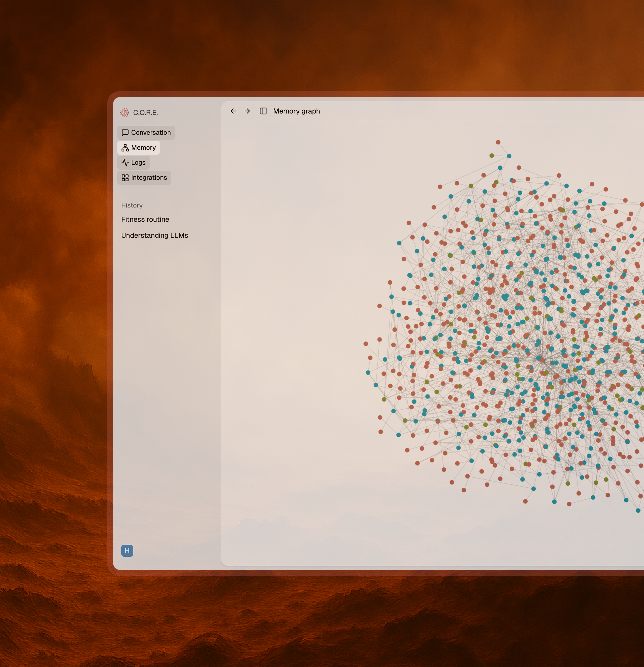Navigate back with the left arrow
The width and height of the screenshot is (644, 667).
(x=233, y=111)
